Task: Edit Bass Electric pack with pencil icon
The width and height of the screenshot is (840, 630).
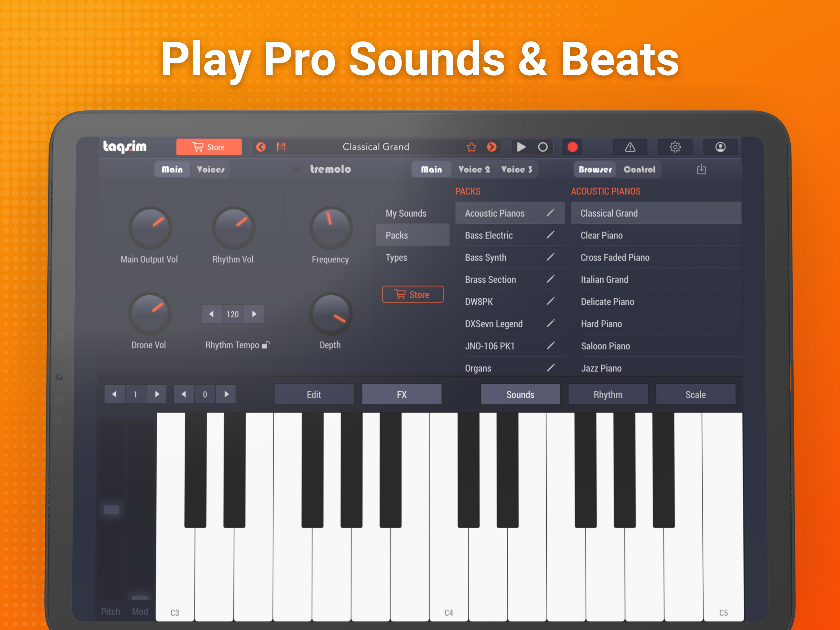Action: click(550, 235)
